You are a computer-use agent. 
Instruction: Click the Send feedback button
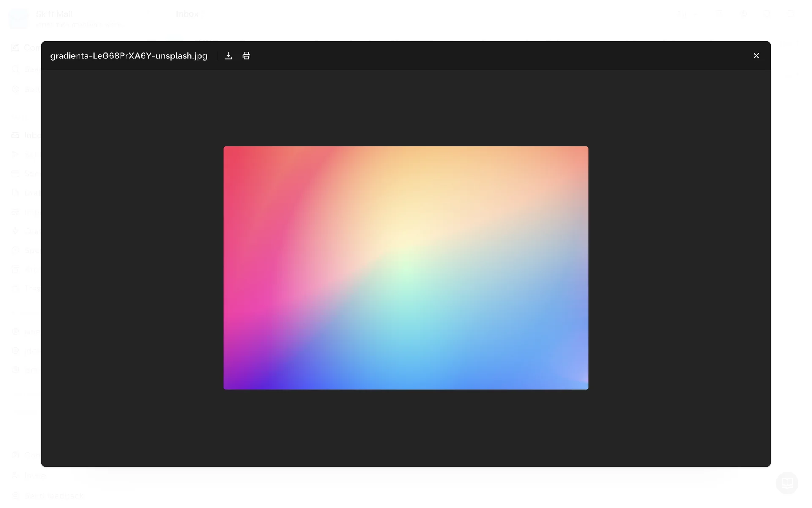[x=53, y=495]
